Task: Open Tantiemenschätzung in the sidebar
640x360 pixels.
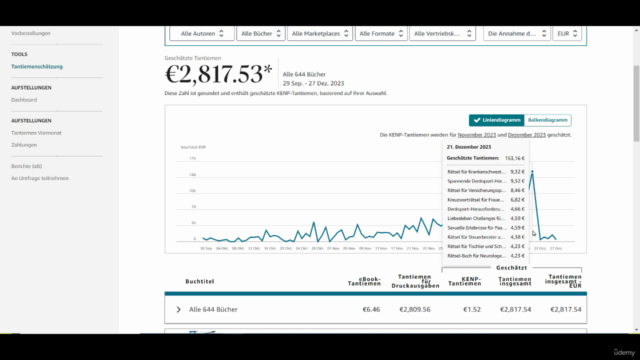Action: click(37, 67)
